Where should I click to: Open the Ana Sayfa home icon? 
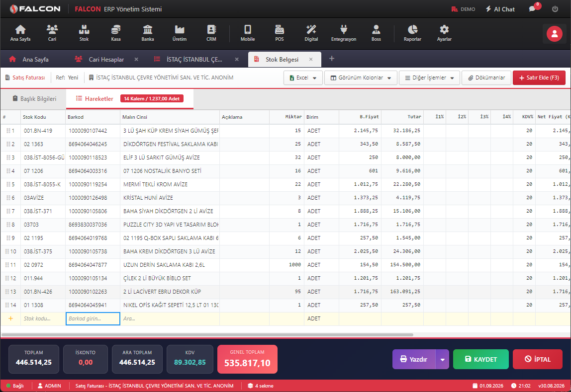click(x=20, y=33)
